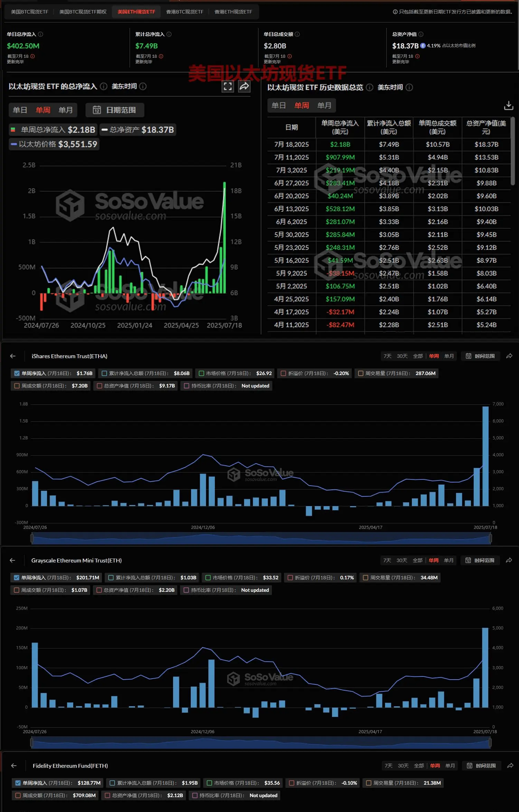
Task: Click $907.99M inflow for 7月 11,2025
Action: tap(340, 157)
